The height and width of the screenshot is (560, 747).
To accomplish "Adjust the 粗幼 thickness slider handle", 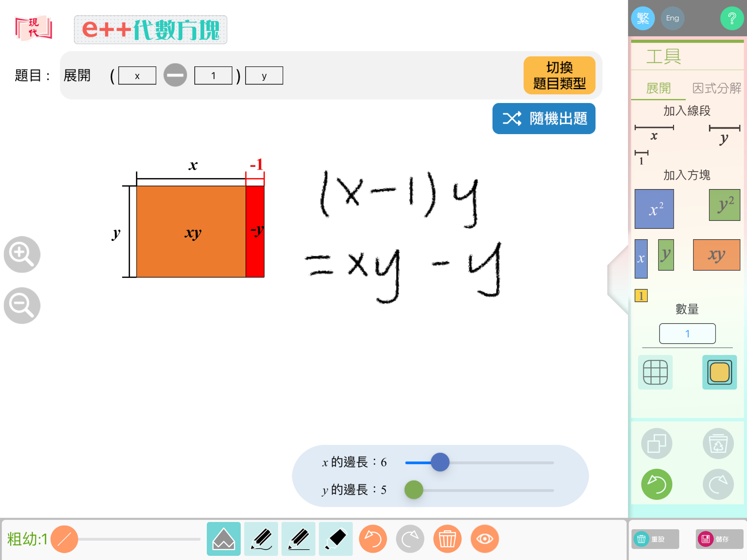I will coord(64,539).
